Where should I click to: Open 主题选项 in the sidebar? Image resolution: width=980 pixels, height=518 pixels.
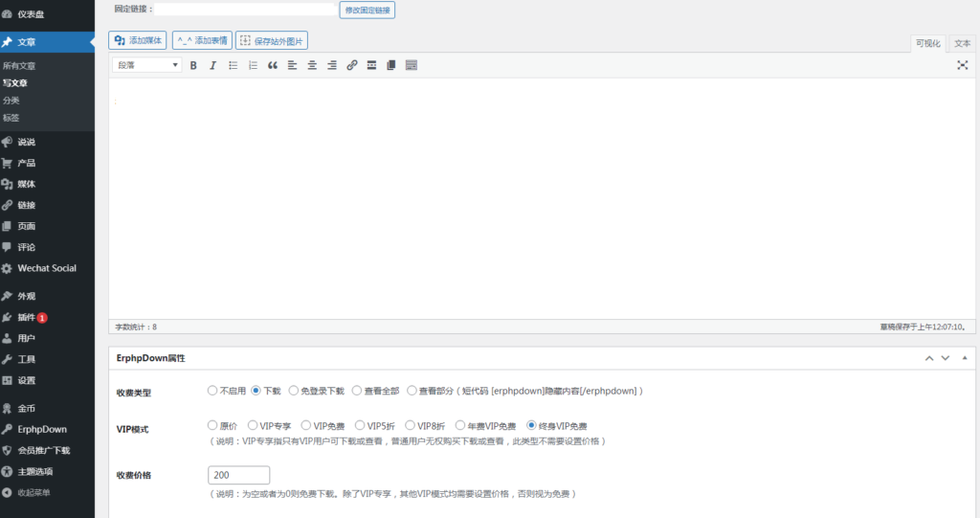48,472
